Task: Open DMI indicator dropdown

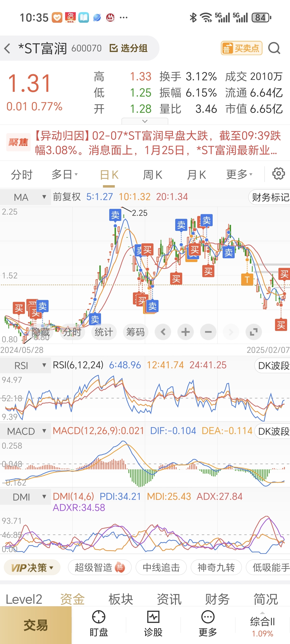Action: click(x=25, y=497)
